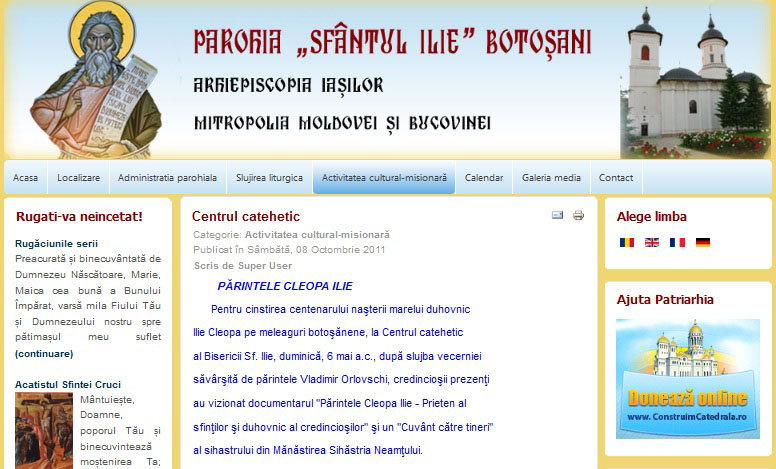
Task: Click the print article icon
Action: [x=578, y=215]
